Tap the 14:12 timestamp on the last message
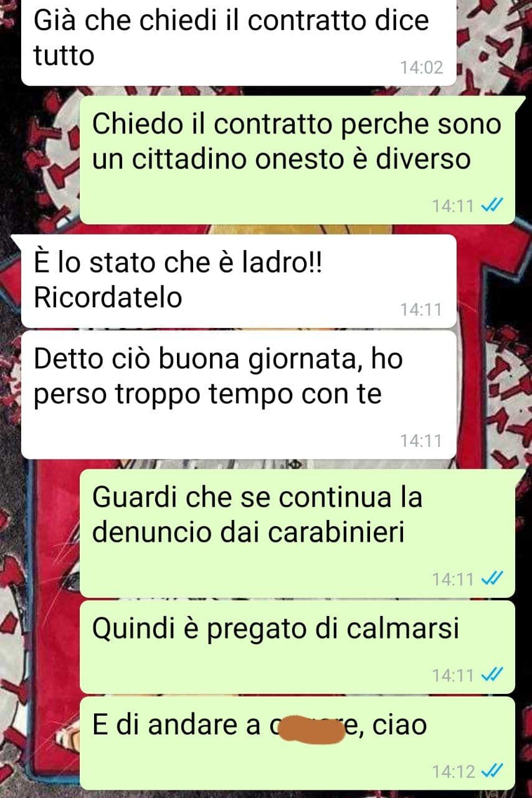 (454, 772)
